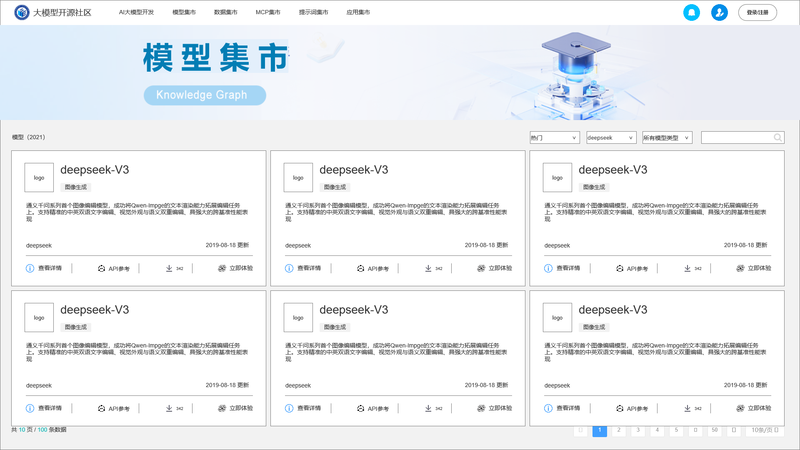The height and width of the screenshot is (450, 800).
Task: Click the blue user profile icon
Action: [x=719, y=12]
